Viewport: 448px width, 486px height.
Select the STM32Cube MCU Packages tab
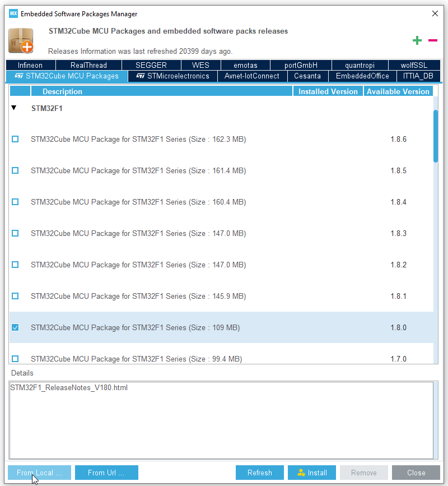pyautogui.click(x=67, y=76)
